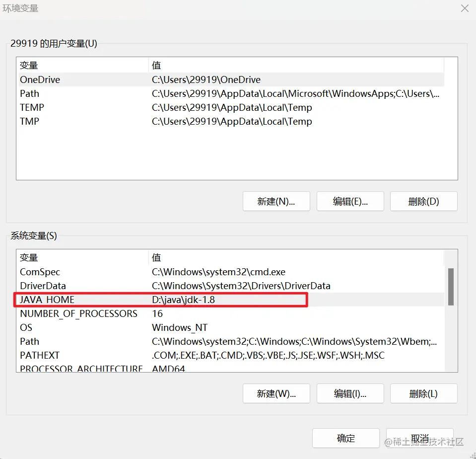Click the 值 column header in user variables
The image size is (476, 459).
[296, 65]
